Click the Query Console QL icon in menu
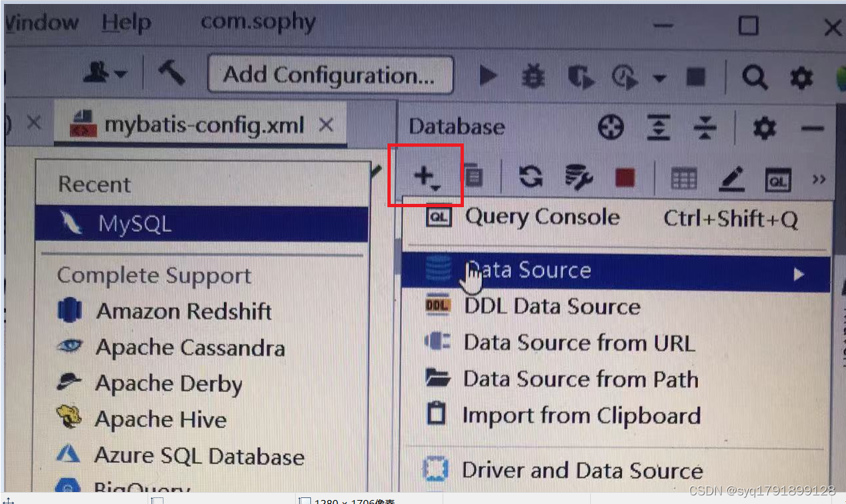The width and height of the screenshot is (846, 504). coord(439,217)
